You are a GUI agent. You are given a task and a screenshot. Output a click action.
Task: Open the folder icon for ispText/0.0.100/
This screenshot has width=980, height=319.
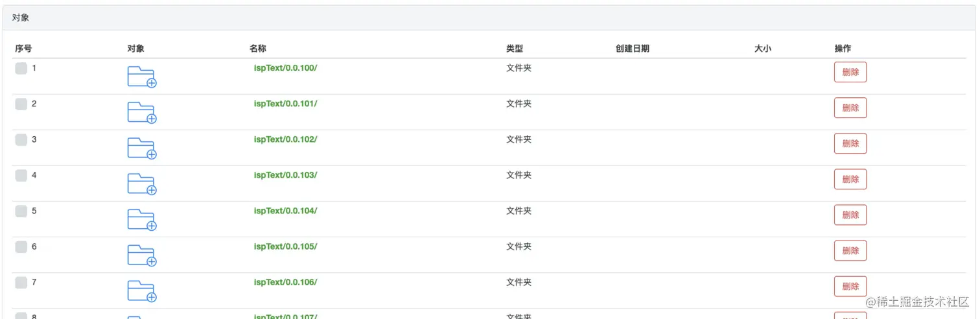point(142,77)
